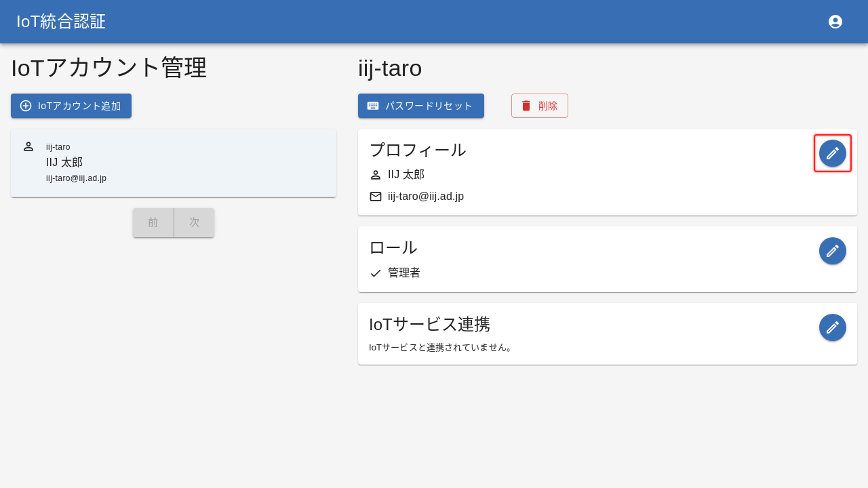Go to next page with 次 button
Screen dimensions: 868x488
tap(195, 222)
